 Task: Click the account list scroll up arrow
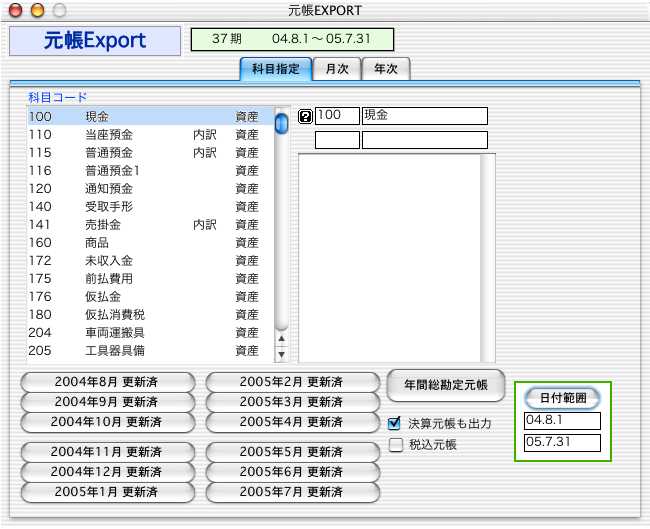tap(281, 339)
